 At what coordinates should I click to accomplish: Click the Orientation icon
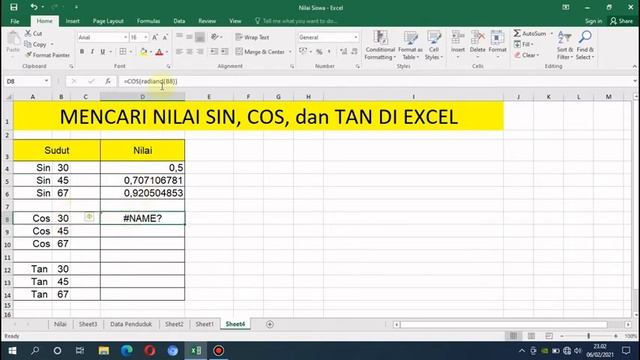(215, 37)
